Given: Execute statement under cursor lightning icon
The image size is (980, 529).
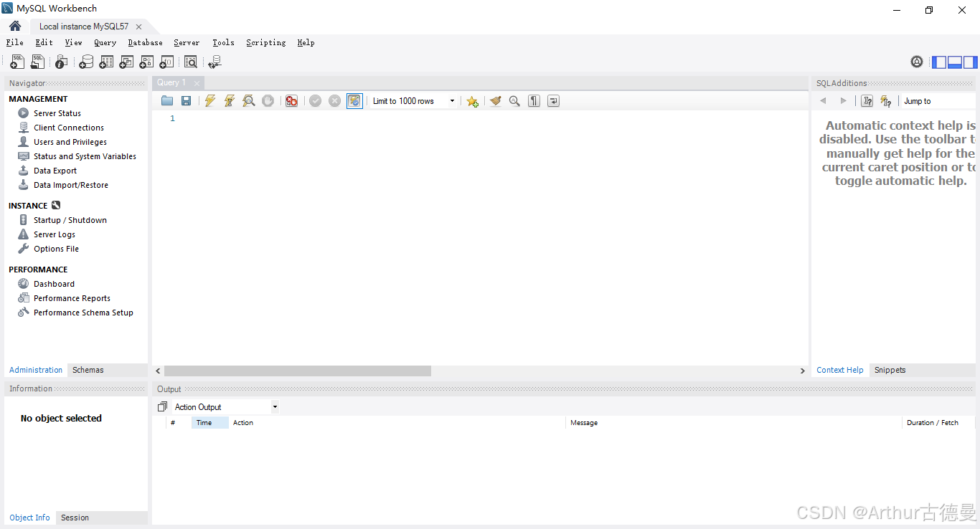Looking at the screenshot, I should point(229,101).
